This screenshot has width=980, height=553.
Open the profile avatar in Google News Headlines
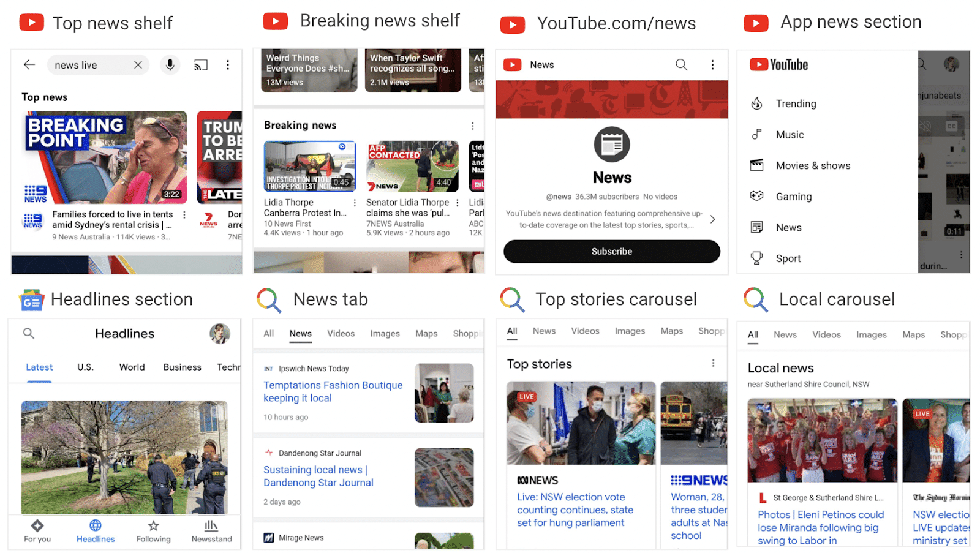tap(220, 333)
